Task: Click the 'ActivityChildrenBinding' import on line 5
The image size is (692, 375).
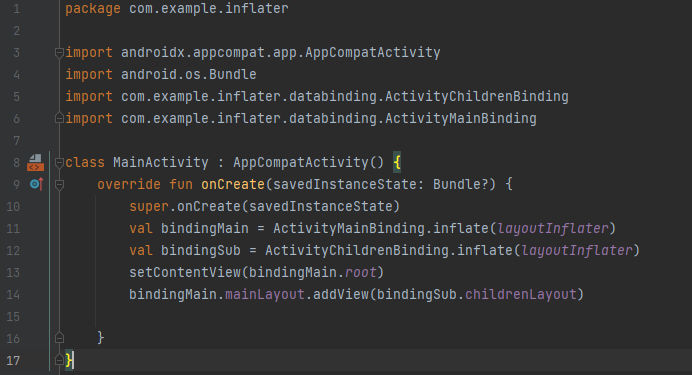Action: [x=477, y=96]
